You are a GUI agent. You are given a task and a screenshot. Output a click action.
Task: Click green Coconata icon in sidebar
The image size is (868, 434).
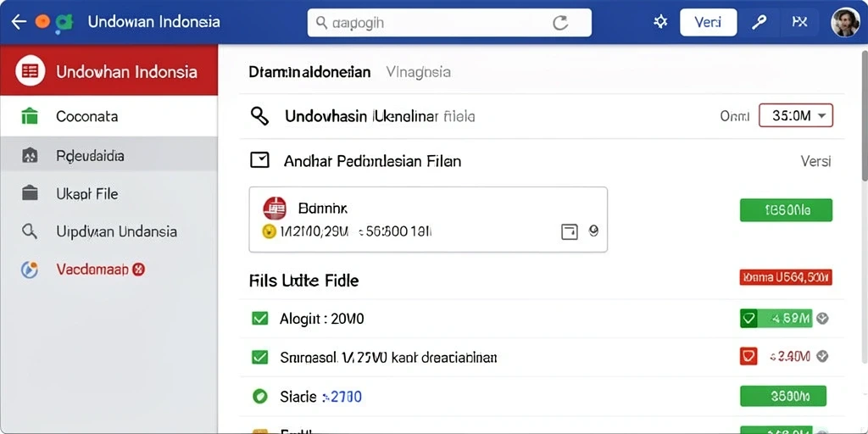coord(30,116)
